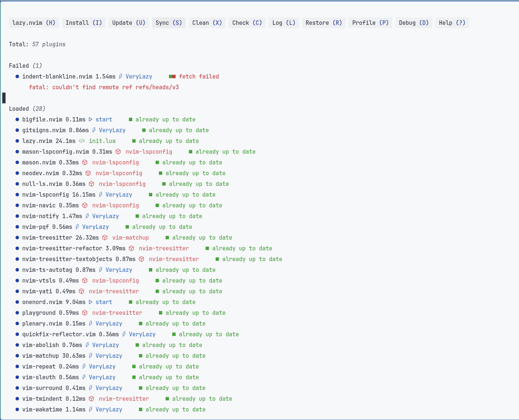Click the start triangle icon on onenord.nvim row

pyautogui.click(x=90, y=302)
